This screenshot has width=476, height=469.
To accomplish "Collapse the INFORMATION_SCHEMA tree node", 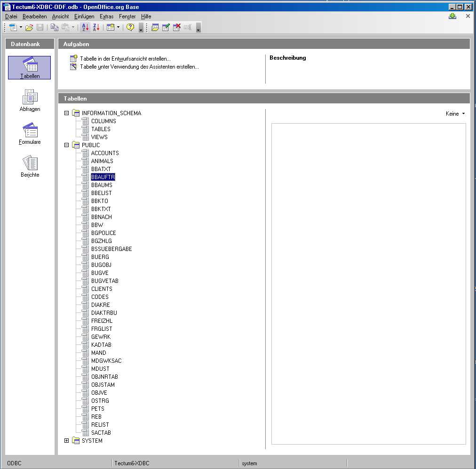I will (x=66, y=113).
